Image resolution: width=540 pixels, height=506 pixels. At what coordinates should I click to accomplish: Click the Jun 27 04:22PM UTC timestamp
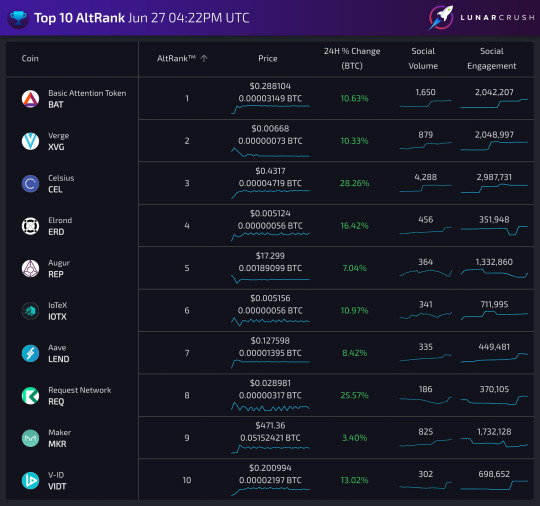(188, 18)
